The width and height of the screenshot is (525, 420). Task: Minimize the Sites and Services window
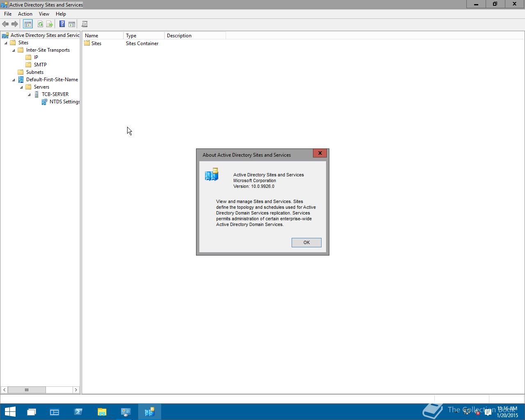tap(476, 4)
